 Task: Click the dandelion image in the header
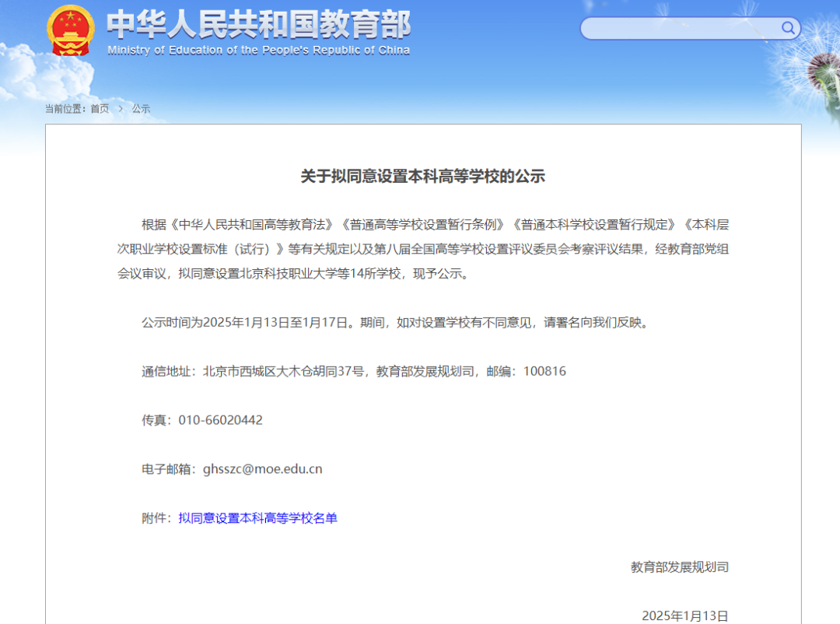click(x=817, y=70)
